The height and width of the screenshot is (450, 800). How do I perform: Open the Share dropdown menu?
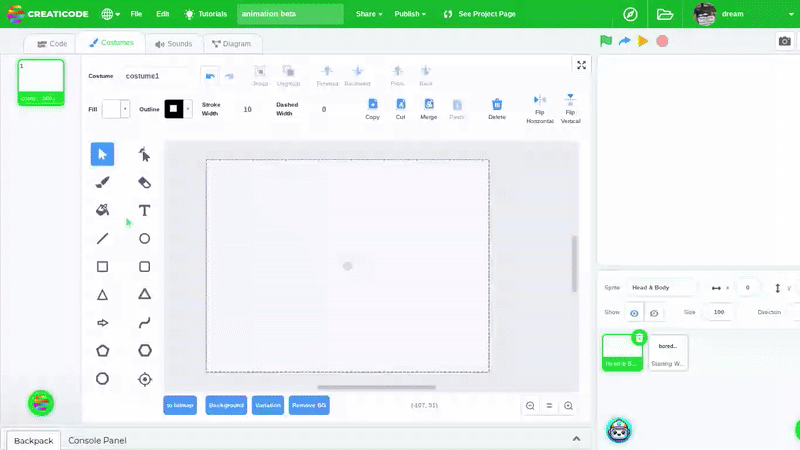point(370,15)
